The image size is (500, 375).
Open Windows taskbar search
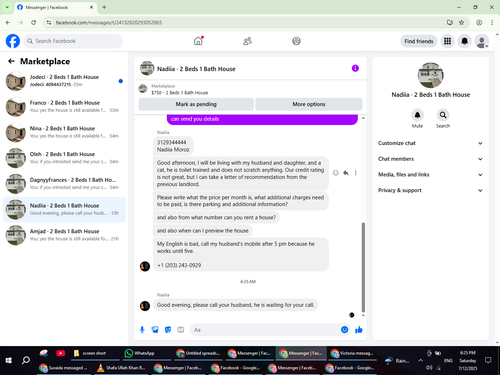[26, 360]
